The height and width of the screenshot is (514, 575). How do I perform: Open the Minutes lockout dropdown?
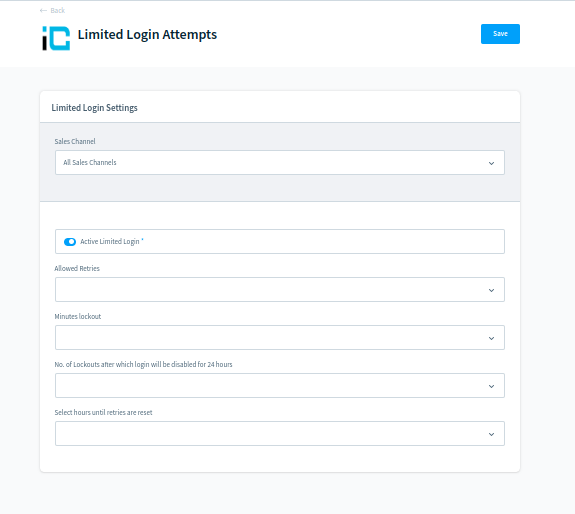280,338
